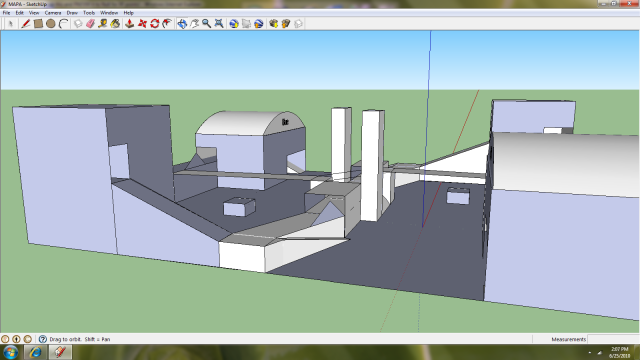Open the Edit menu
The height and width of the screenshot is (360, 640).
point(19,13)
